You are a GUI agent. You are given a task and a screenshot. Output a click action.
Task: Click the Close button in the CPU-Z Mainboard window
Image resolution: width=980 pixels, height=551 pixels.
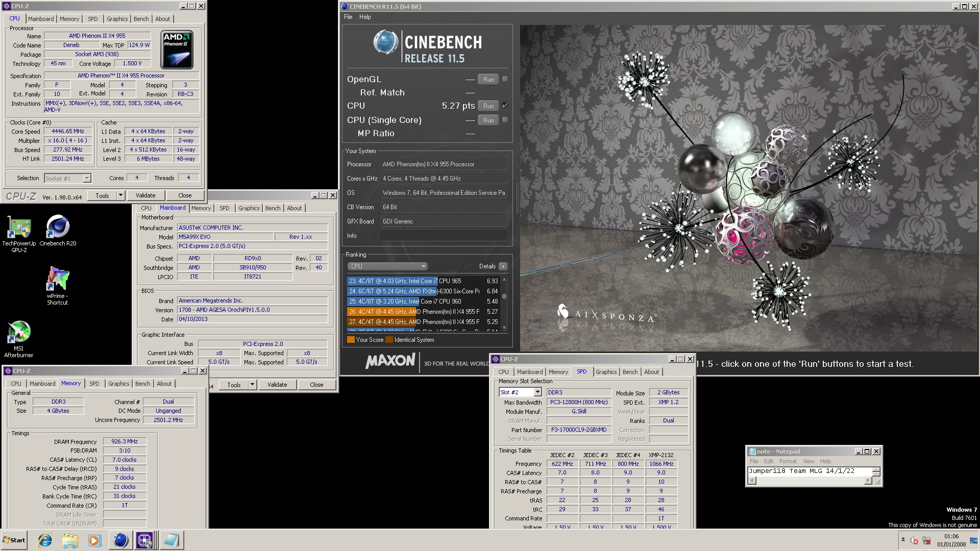[x=316, y=385]
